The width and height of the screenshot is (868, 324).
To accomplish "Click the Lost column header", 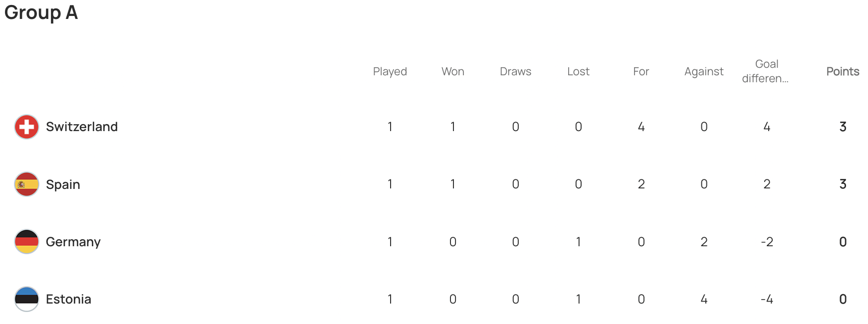I will point(579,71).
